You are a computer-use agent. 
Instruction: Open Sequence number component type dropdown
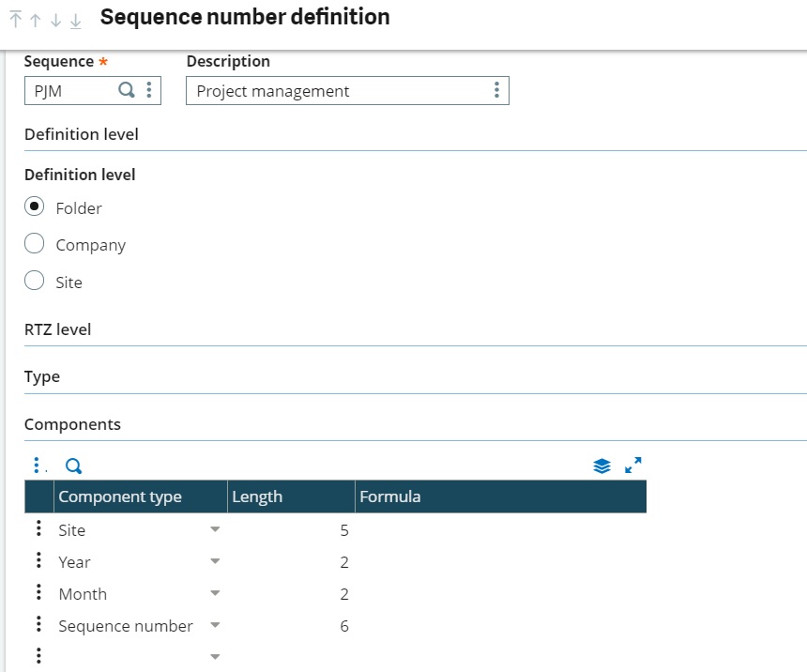point(215,625)
